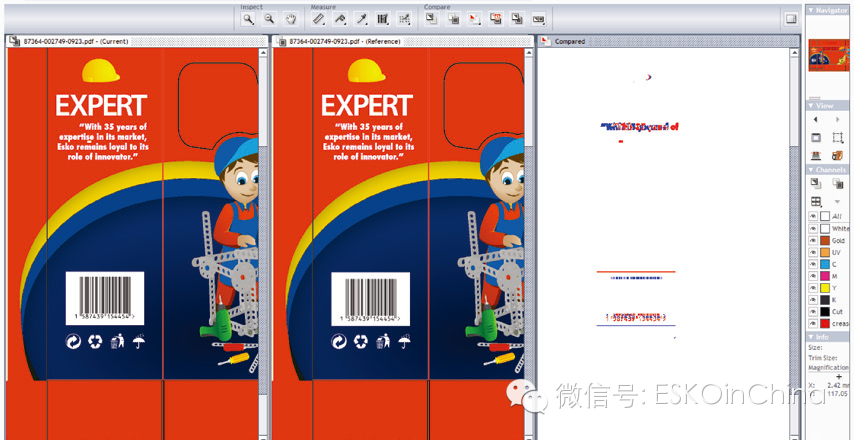This screenshot has width=854, height=440.
Task: Select the Pan hand tool
Action: tap(291, 19)
